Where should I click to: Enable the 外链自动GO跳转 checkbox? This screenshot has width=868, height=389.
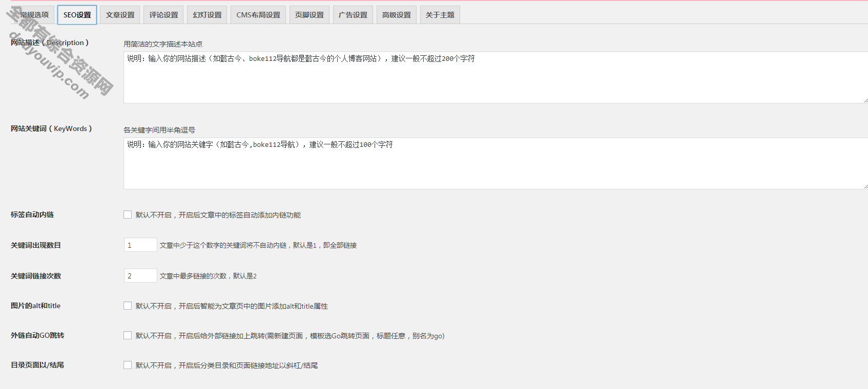[x=128, y=335]
